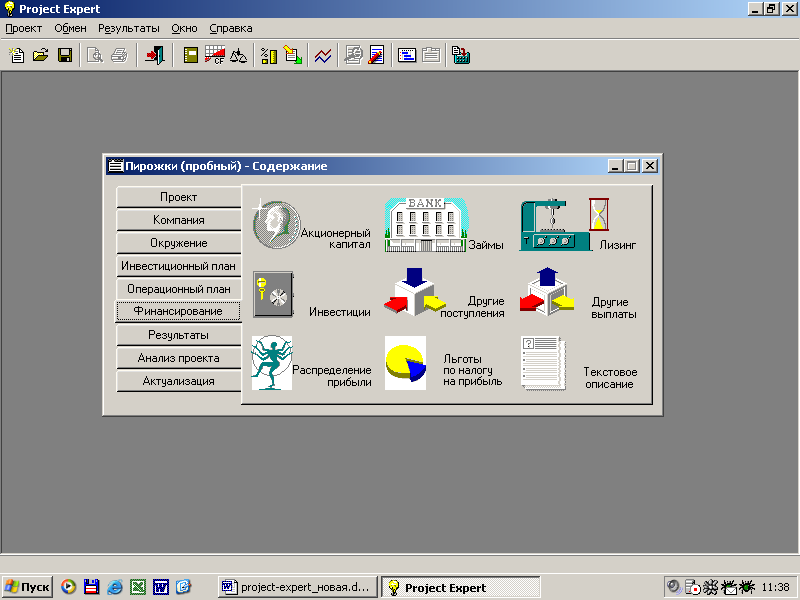Open the Проект menu
Image resolution: width=800 pixels, height=600 pixels.
pos(23,29)
